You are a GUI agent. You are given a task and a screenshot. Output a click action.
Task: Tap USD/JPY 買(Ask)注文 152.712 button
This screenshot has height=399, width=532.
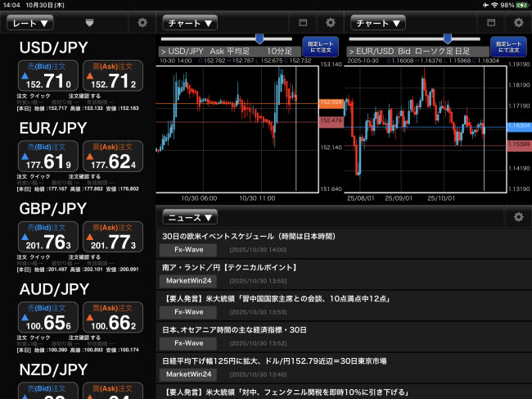click(113, 75)
